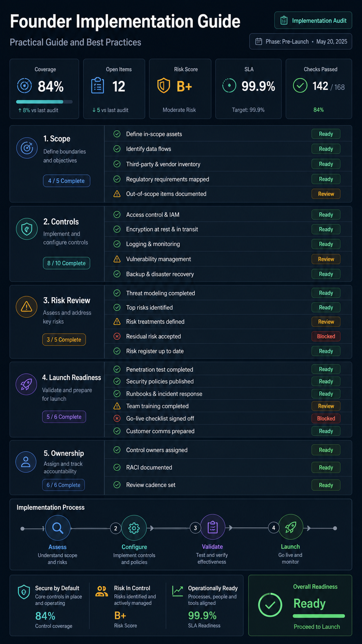Click the Backup & disaster recovery row text
Screen dimensions: 362x644
(x=160, y=274)
